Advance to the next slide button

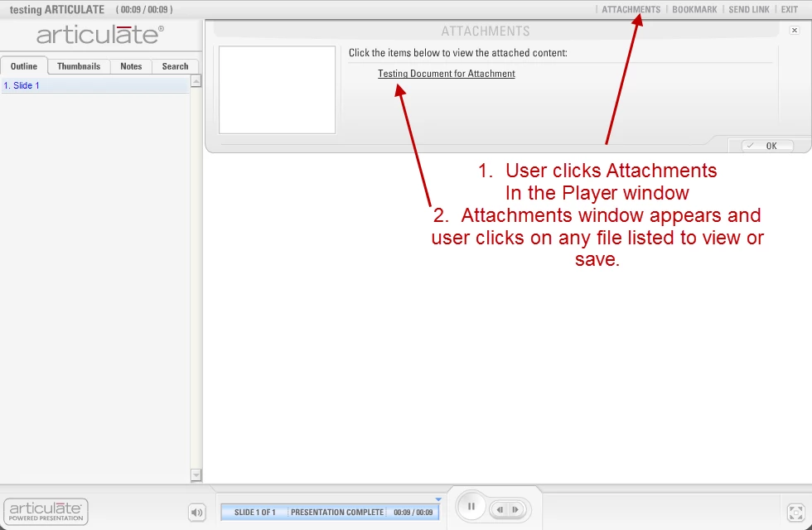tap(515, 510)
